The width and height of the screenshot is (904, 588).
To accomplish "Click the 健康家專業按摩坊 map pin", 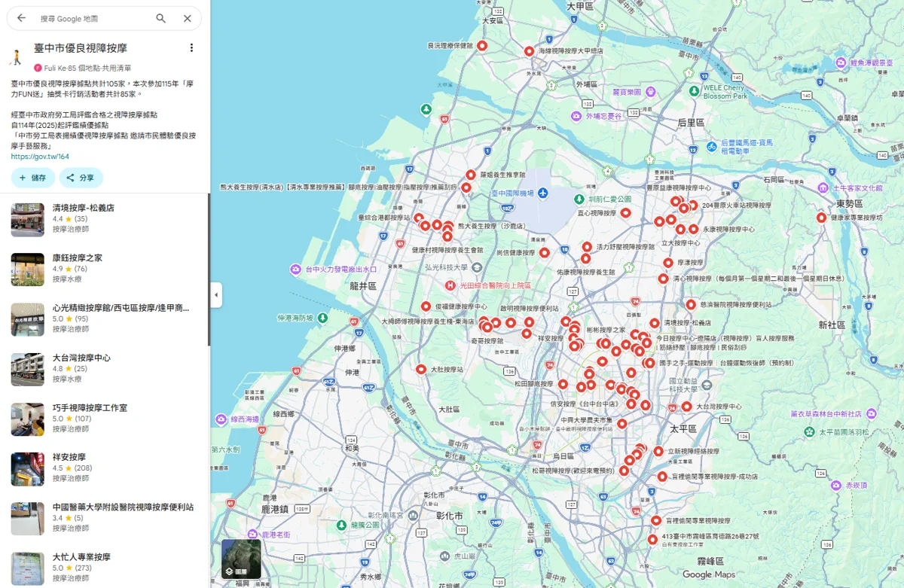I will click(x=821, y=218).
